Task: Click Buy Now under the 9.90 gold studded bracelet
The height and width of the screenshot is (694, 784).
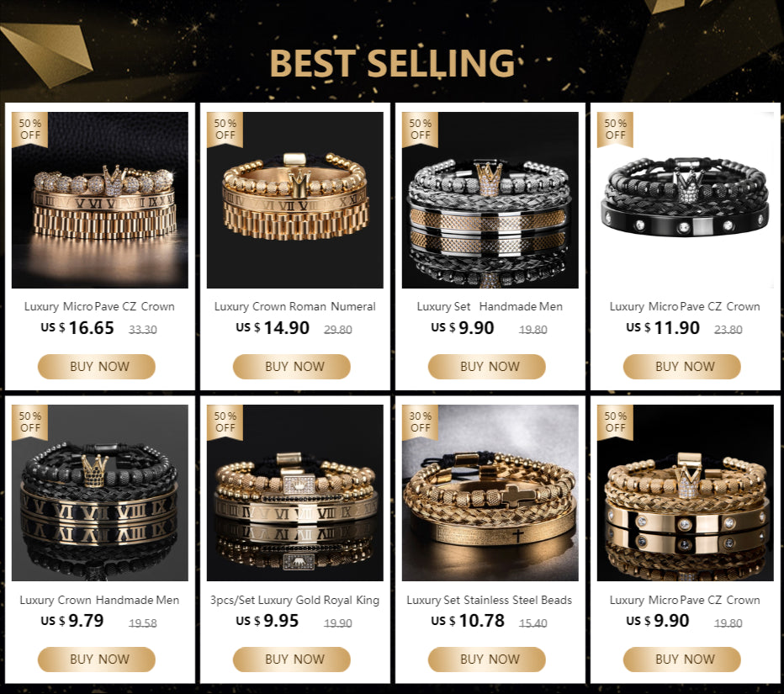Action: pos(681,660)
